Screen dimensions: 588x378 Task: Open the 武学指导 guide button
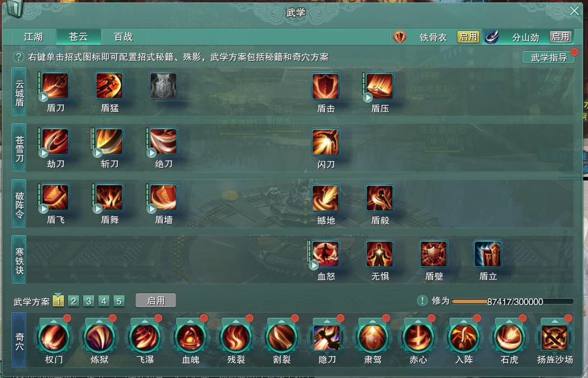(549, 57)
